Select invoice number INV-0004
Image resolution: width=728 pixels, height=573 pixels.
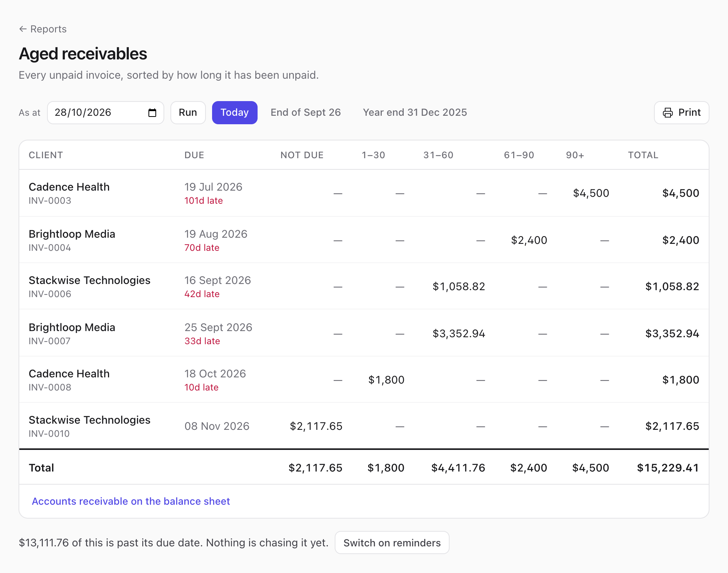tap(50, 248)
